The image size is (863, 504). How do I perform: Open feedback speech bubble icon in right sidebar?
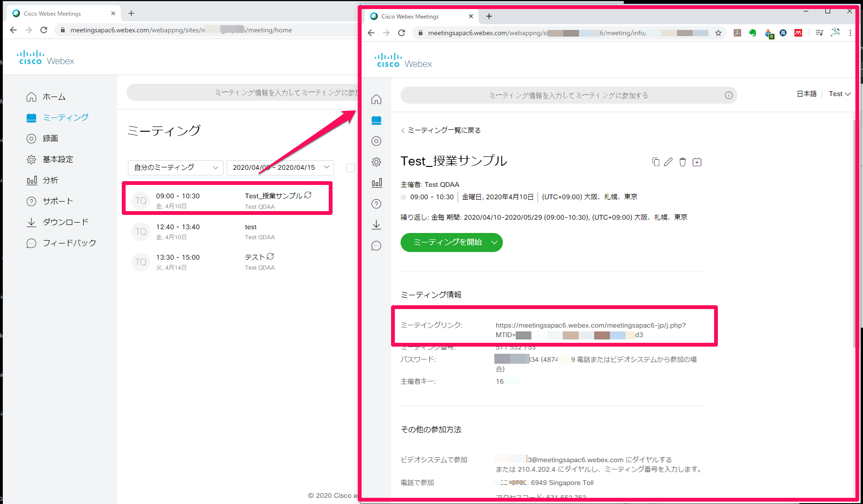pyautogui.click(x=376, y=246)
